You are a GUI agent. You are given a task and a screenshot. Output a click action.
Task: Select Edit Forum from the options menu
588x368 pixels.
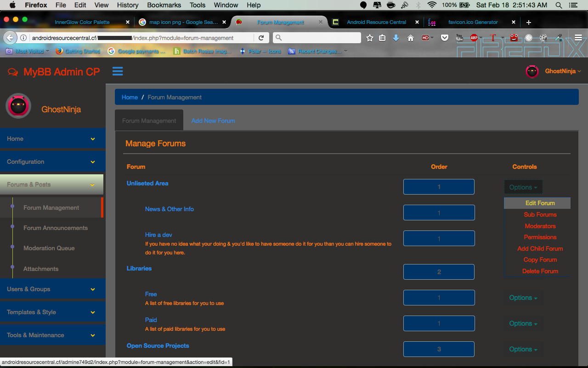click(x=540, y=203)
